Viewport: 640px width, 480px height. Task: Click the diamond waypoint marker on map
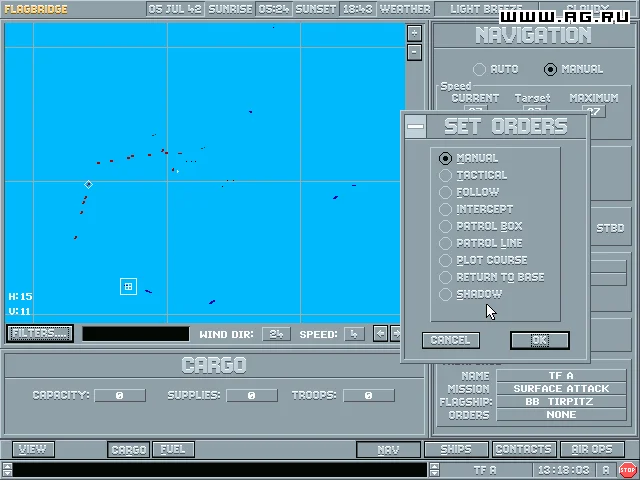click(88, 184)
